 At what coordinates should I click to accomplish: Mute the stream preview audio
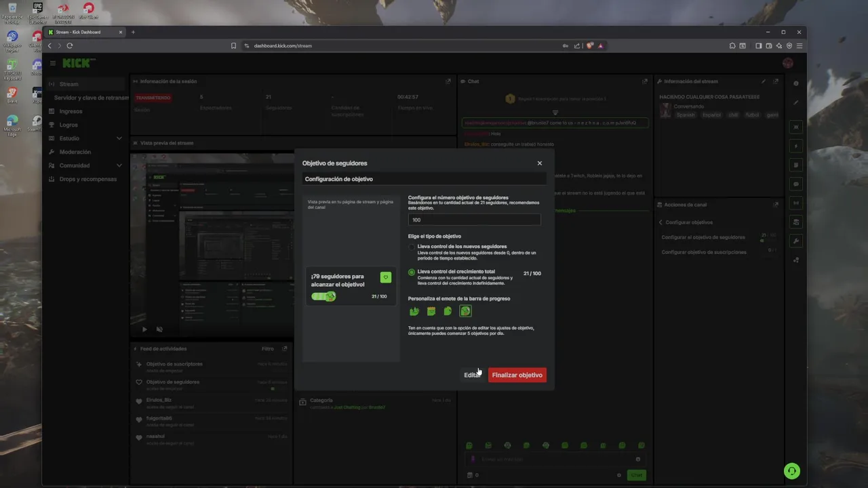pos(159,329)
